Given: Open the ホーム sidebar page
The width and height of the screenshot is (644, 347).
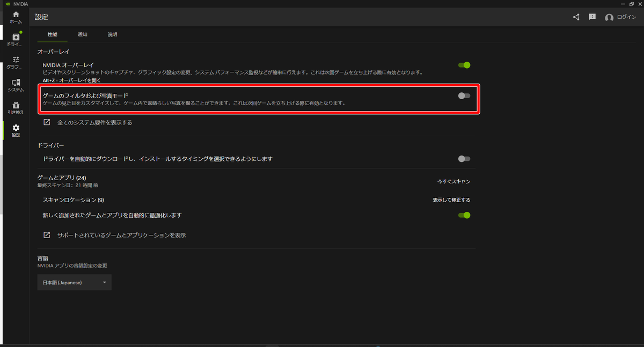Looking at the screenshot, I should click(x=16, y=17).
